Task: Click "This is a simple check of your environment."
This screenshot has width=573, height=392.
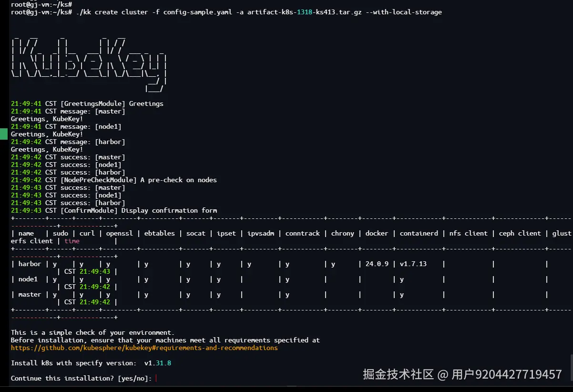Action: tap(93, 333)
